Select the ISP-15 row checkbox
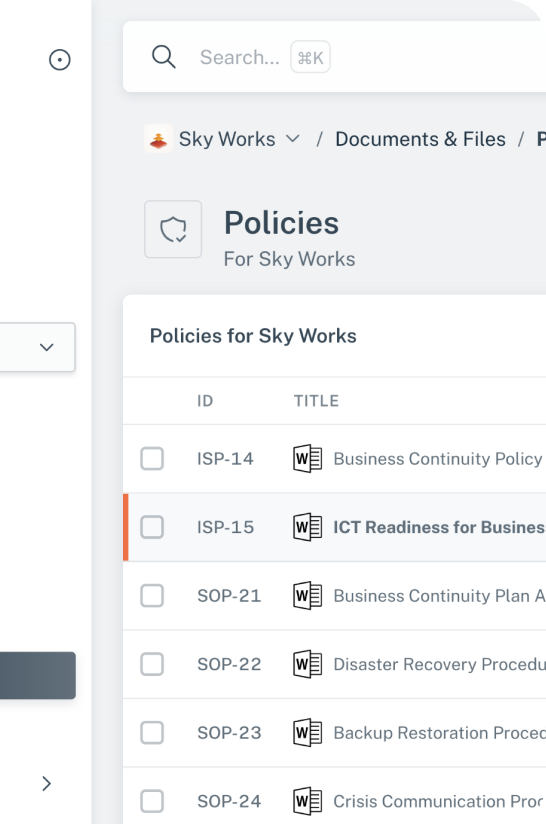The width and height of the screenshot is (546, 824). point(152,527)
